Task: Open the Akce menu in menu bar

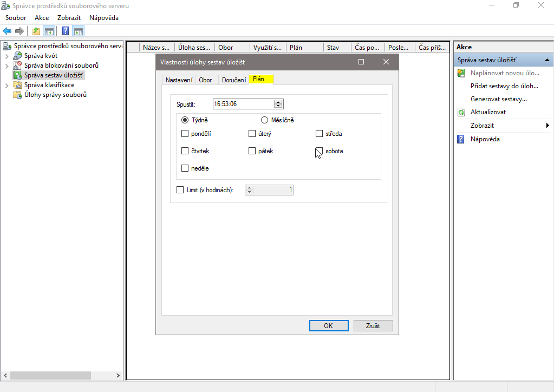Action: coord(42,18)
